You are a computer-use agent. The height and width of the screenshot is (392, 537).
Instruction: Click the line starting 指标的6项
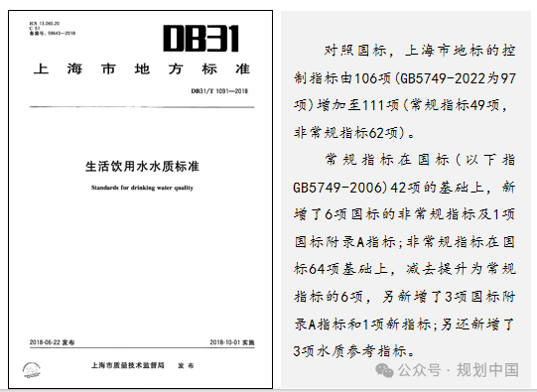[x=404, y=297]
